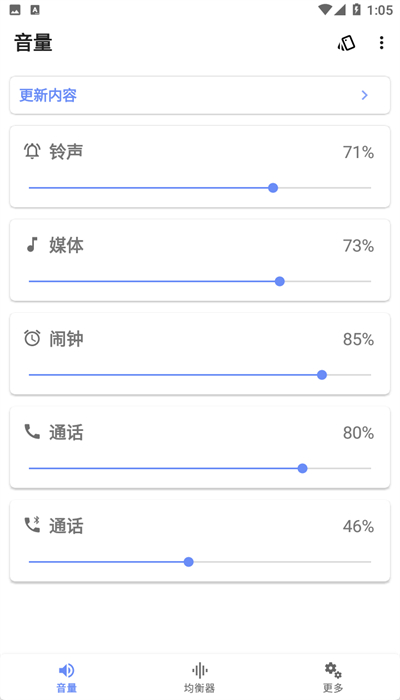Tap the bell icon beside 铃声

[32, 152]
